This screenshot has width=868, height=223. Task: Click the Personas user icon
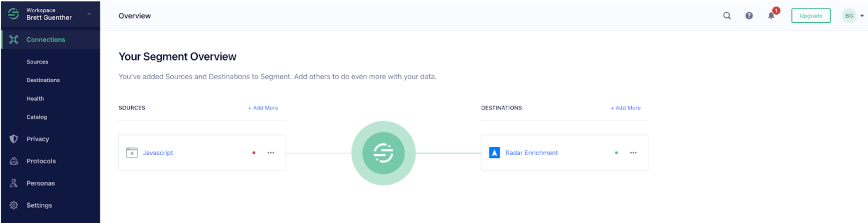[x=14, y=183]
